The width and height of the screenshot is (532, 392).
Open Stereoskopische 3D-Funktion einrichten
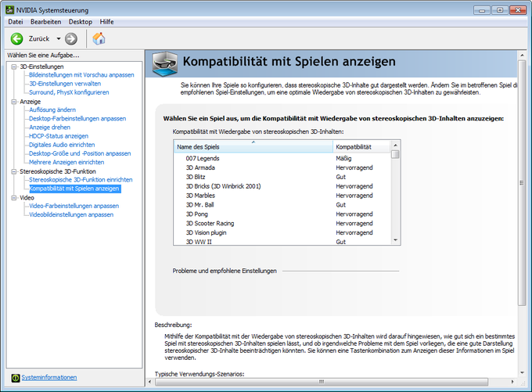tap(81, 180)
